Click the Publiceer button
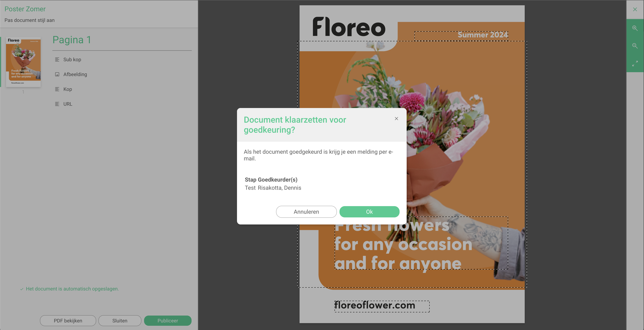This screenshot has width=644, height=330. (168, 320)
